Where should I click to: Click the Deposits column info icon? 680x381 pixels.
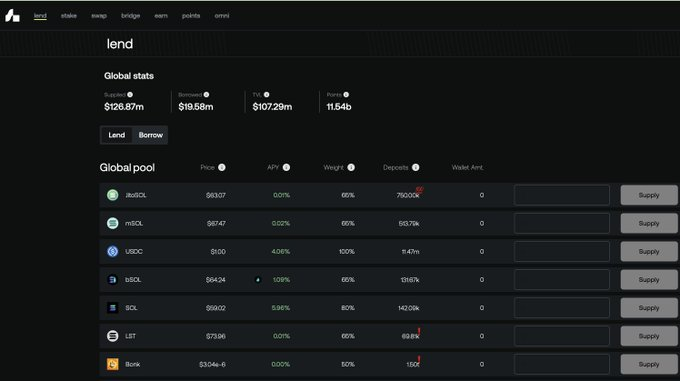(x=415, y=167)
